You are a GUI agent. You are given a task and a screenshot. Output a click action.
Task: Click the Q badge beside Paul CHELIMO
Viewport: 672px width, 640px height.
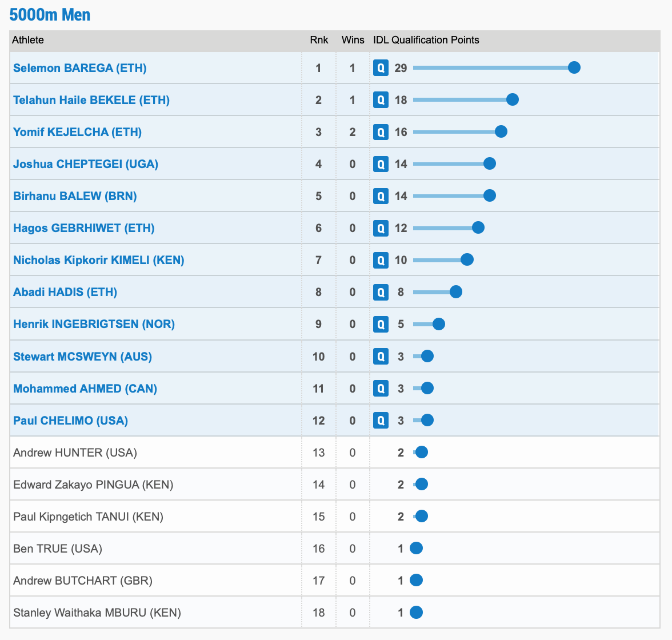click(x=381, y=421)
